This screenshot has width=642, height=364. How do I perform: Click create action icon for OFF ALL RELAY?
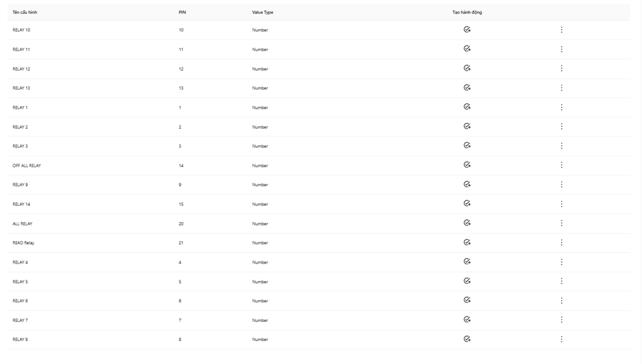[467, 165]
